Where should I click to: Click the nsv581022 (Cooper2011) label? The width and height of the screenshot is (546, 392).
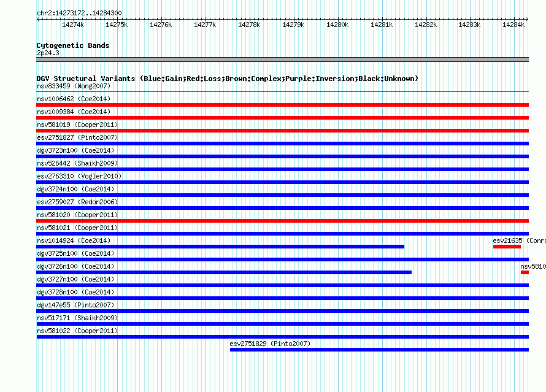pos(77,331)
